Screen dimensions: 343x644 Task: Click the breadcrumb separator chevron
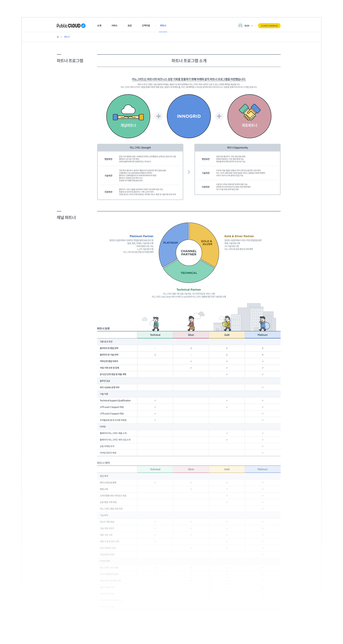(61, 37)
